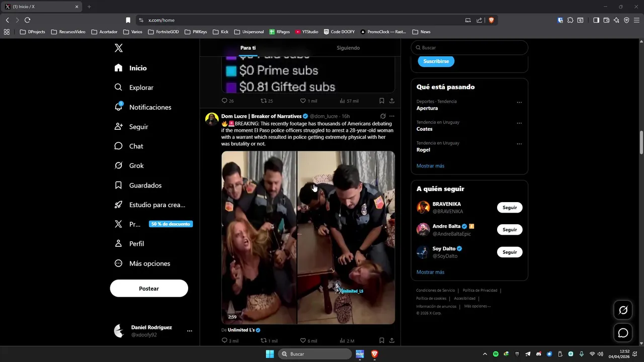Open the Code DOOFY bookmark
This screenshot has width=644, height=362.
pyautogui.click(x=339, y=32)
